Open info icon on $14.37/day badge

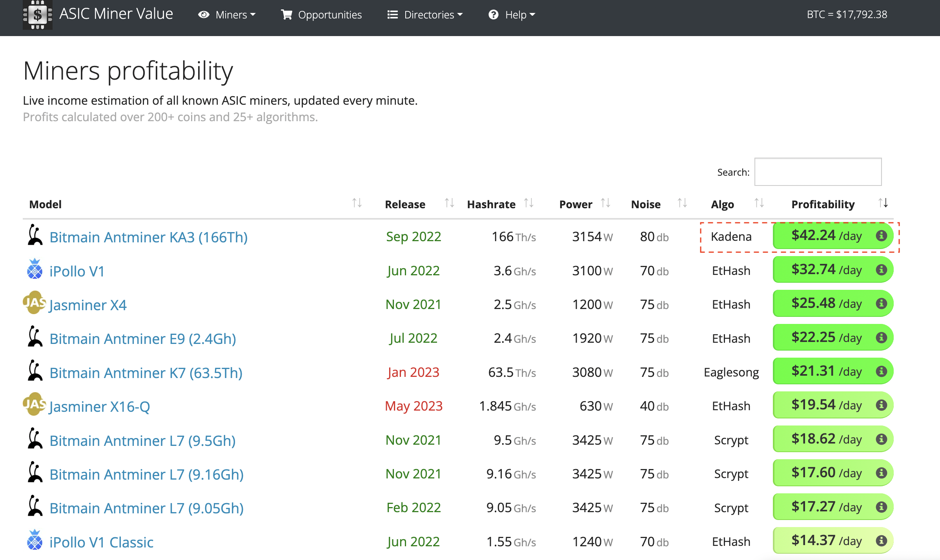881,540
